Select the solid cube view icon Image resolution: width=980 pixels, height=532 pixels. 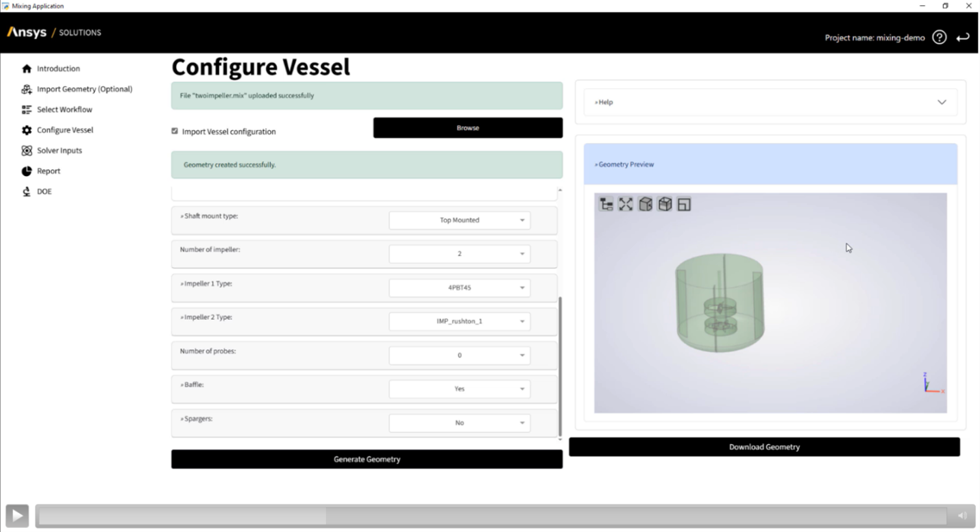[x=645, y=204]
